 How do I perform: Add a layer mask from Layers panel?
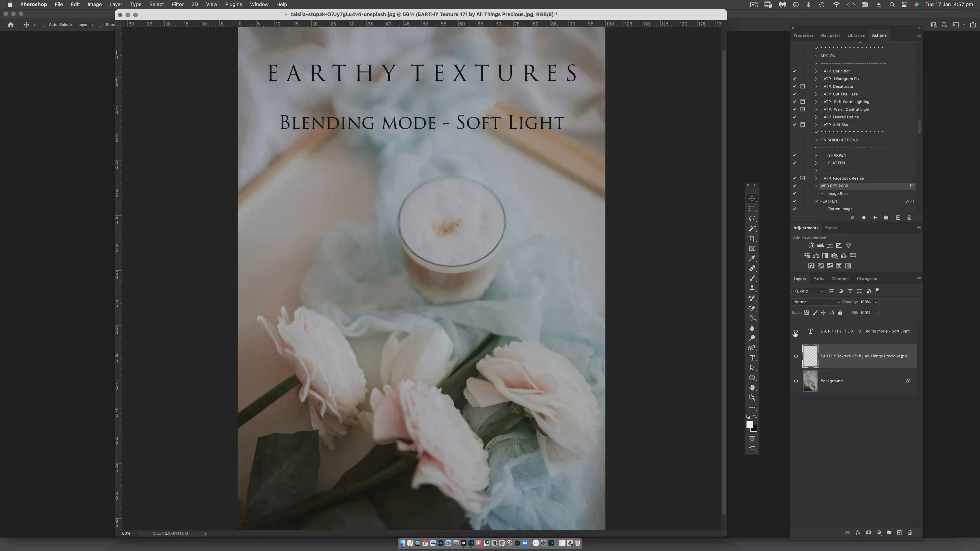(868, 533)
